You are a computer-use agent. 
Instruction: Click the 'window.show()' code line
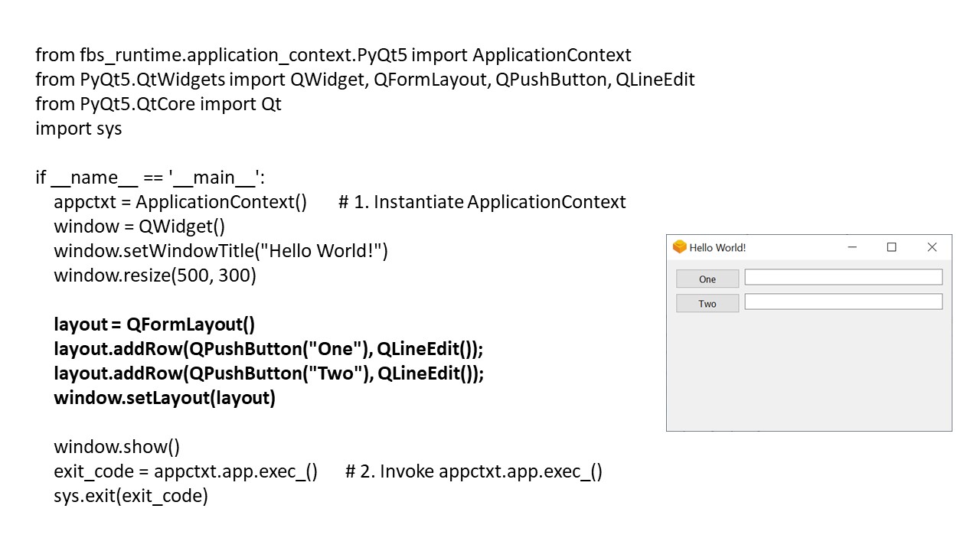pyautogui.click(x=116, y=447)
